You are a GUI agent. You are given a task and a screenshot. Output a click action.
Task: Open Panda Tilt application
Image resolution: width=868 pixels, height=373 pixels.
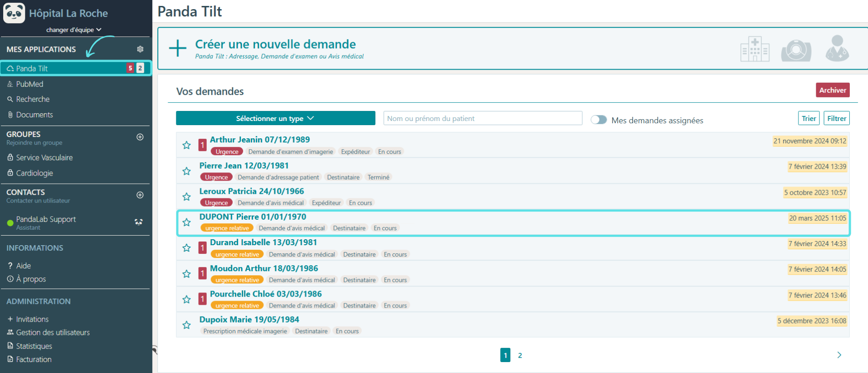[x=76, y=68]
